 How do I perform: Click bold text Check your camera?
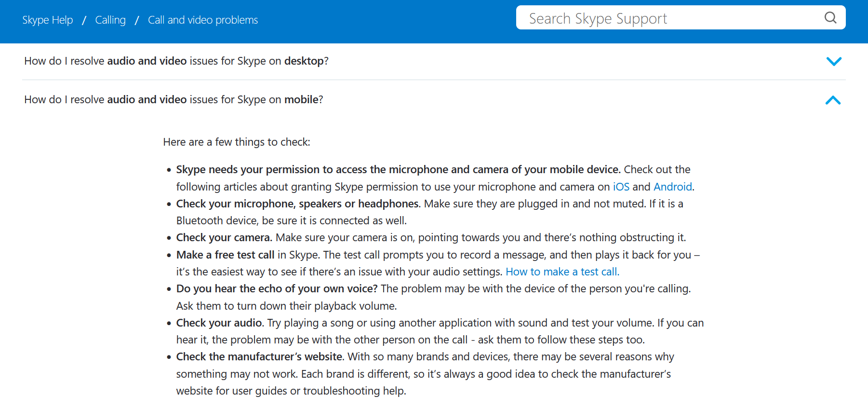225,238
